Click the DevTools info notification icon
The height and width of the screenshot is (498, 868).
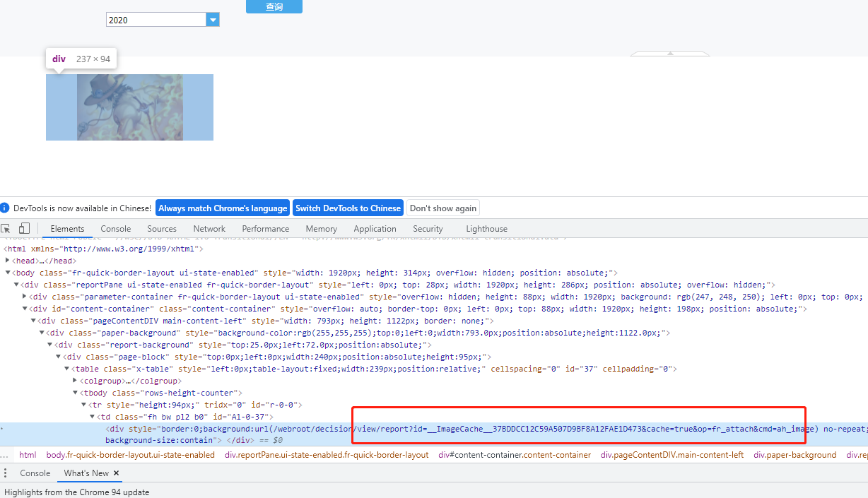click(x=6, y=208)
